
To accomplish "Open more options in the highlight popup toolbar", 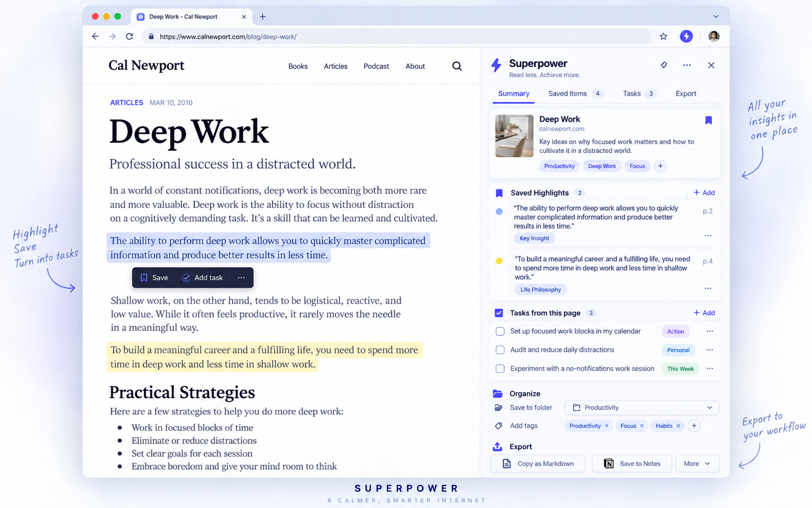I will coord(241,278).
